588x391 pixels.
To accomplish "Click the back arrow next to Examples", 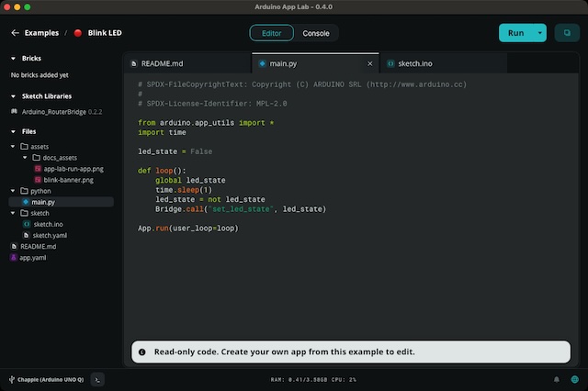I will (x=15, y=33).
